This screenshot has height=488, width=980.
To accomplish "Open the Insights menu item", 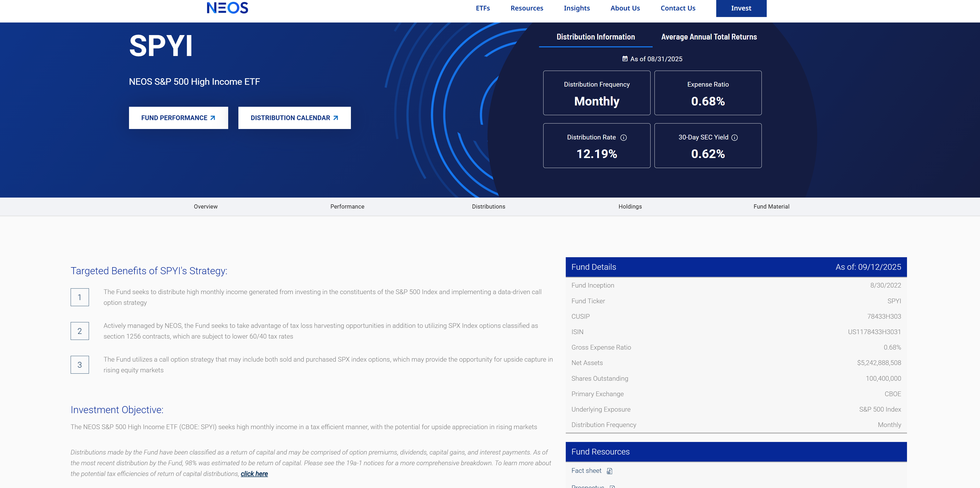I will (576, 8).
